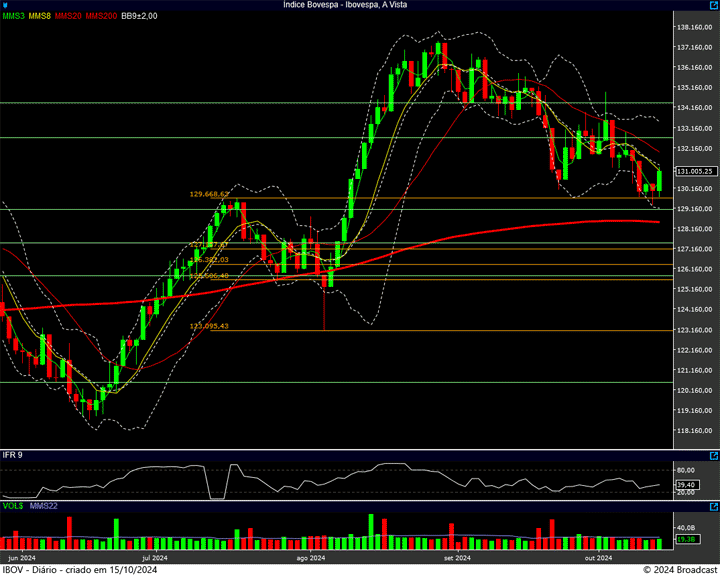Click the volume value tag 19.38
The image size is (720, 575).
point(685,540)
